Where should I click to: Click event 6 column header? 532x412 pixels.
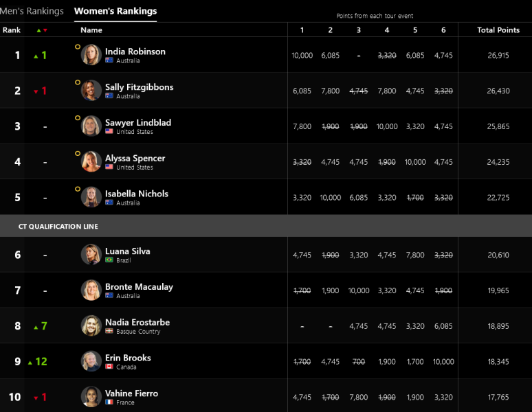[443, 30]
